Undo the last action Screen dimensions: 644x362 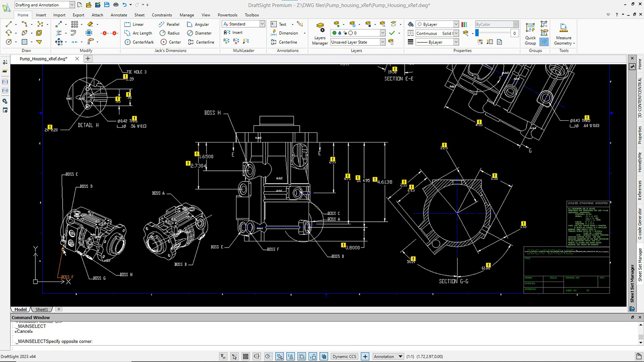click(125, 4)
